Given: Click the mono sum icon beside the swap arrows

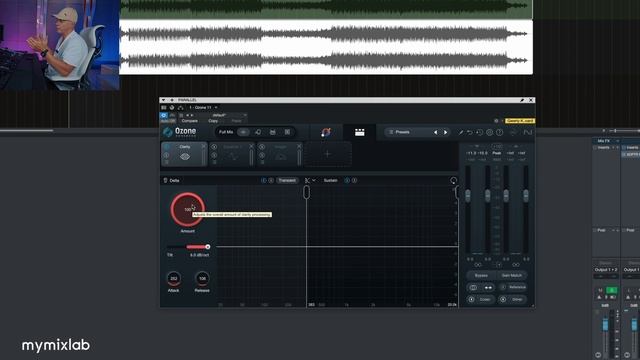Looking at the screenshot, I should pos(473,287).
